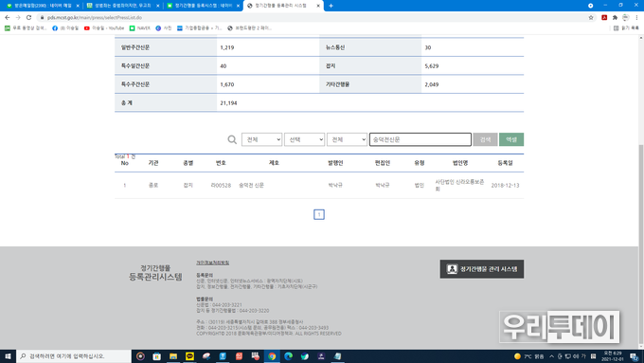Click the 2018-12-13 registration date cell
The height and width of the screenshot is (363, 644).
click(x=505, y=186)
